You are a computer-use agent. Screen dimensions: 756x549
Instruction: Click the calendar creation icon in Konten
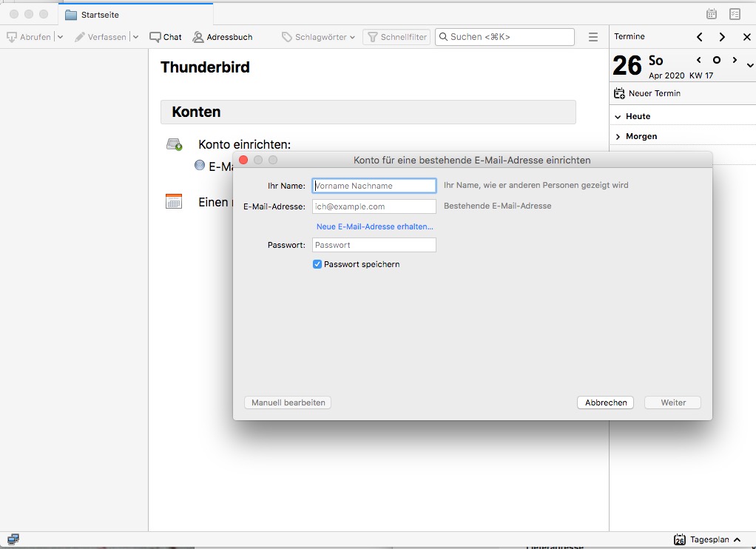(174, 201)
